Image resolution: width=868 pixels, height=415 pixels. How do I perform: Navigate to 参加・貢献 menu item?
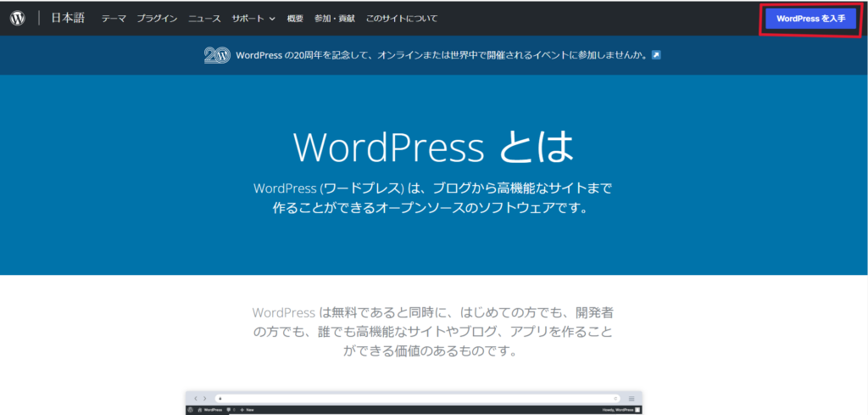point(334,19)
